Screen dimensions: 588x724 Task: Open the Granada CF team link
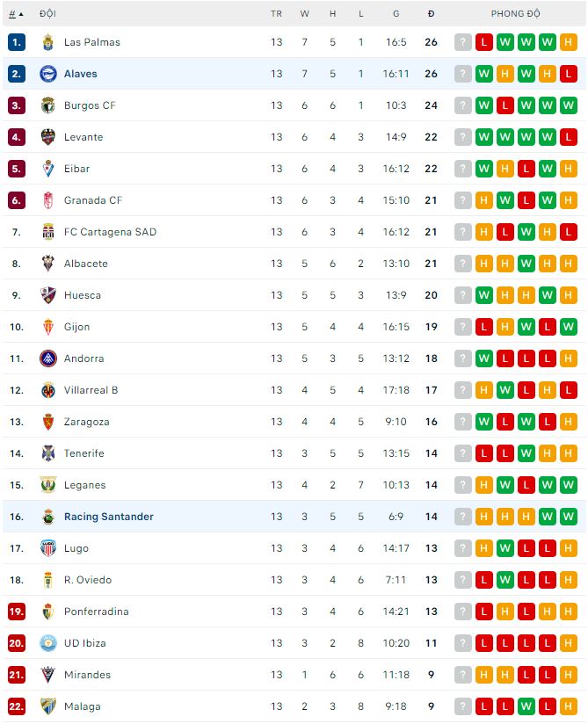pos(92,200)
